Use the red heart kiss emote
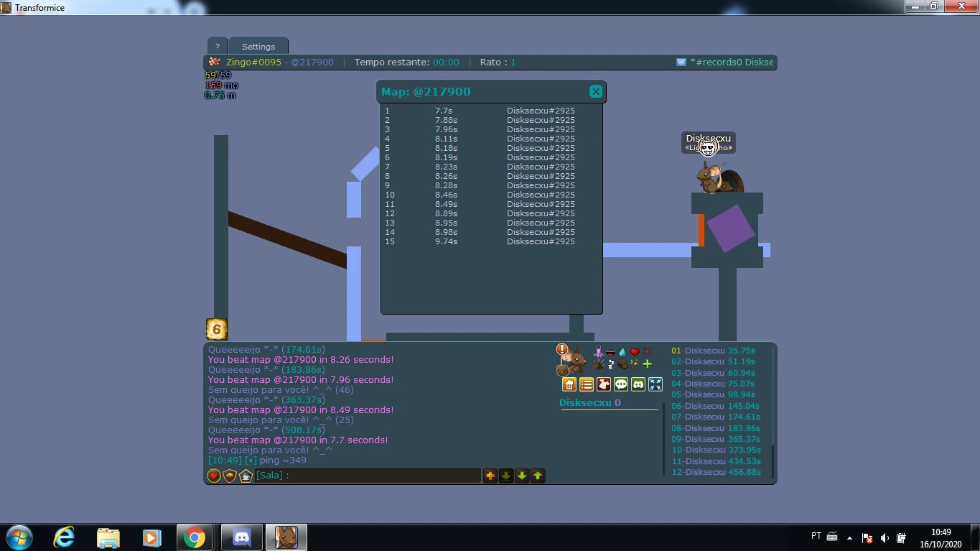Screen dimensions: 980x551 pos(635,352)
